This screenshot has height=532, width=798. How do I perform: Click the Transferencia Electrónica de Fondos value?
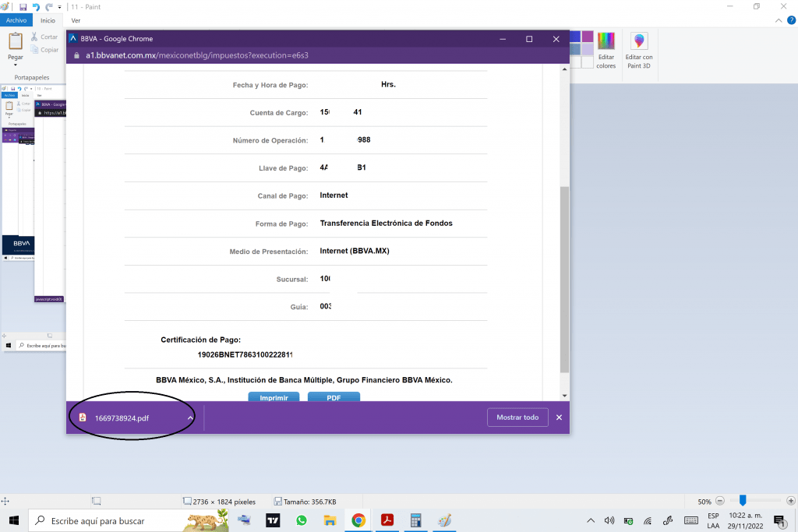pyautogui.click(x=386, y=224)
